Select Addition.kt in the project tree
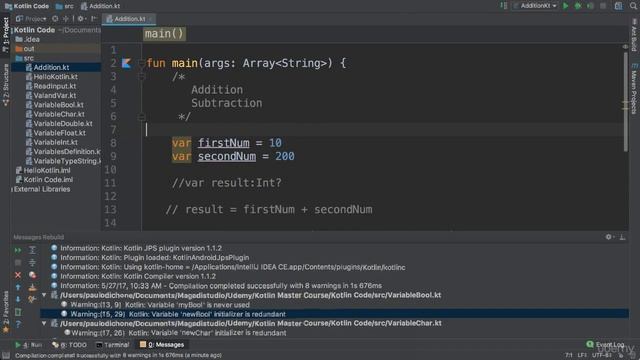The image size is (640, 360). point(47,67)
